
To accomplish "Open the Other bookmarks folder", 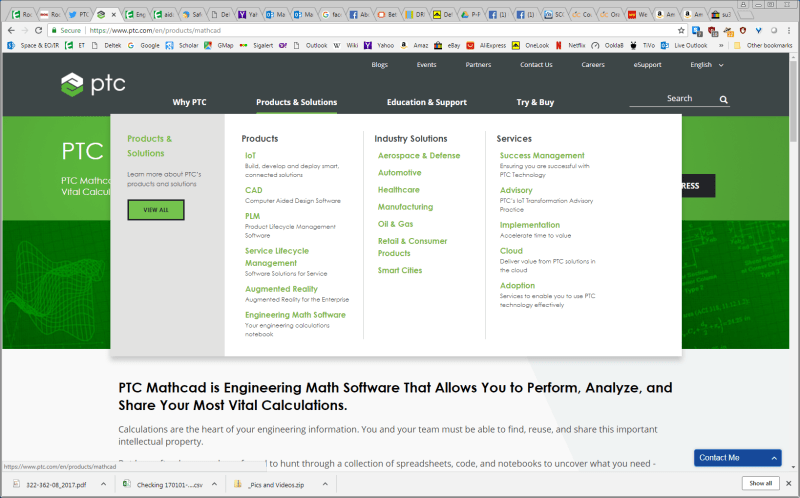I will [x=763, y=45].
